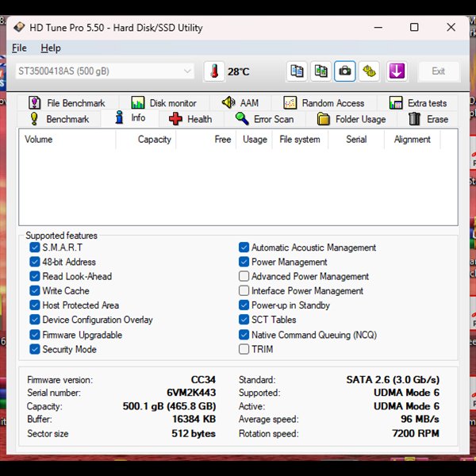Viewport: 476px width, 476px height.
Task: Click the average speed value 96 MB/s
Action: (420, 419)
